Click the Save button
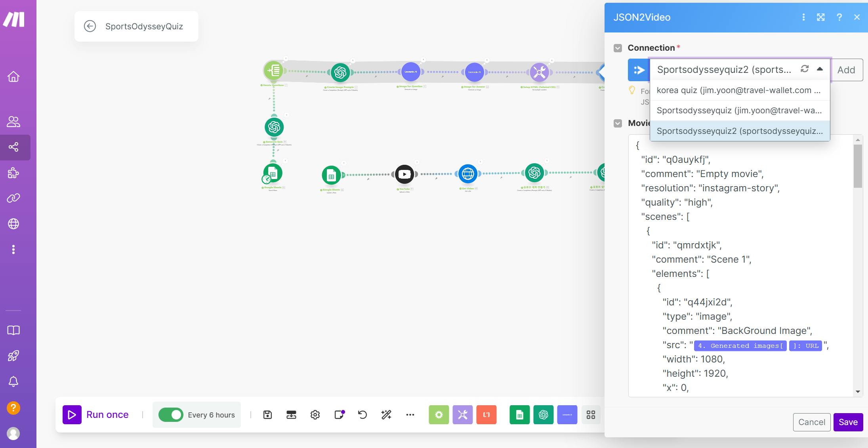This screenshot has width=868, height=448. coord(848,422)
